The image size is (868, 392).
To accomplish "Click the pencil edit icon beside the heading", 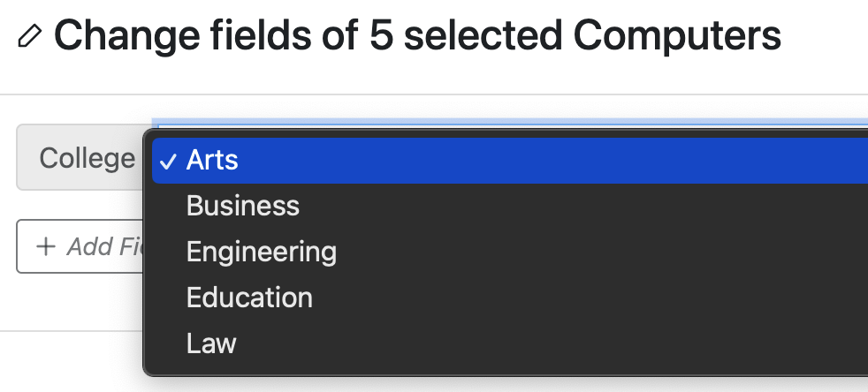I will point(29,36).
